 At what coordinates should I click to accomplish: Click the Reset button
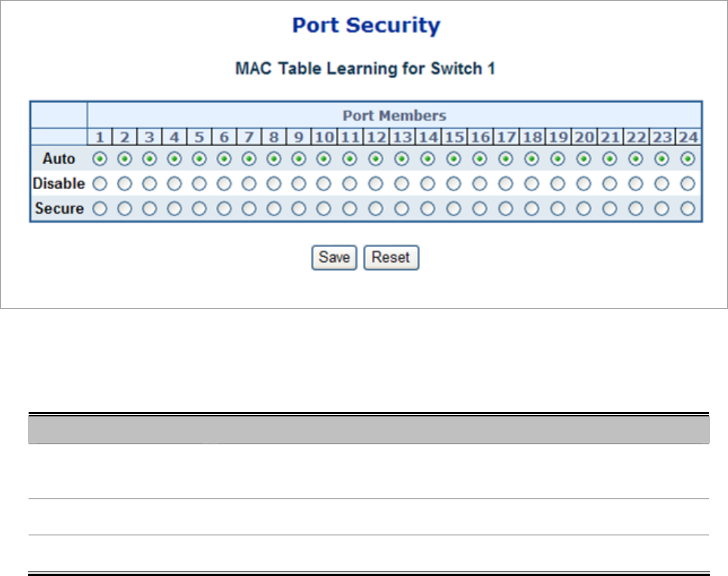pyautogui.click(x=391, y=258)
